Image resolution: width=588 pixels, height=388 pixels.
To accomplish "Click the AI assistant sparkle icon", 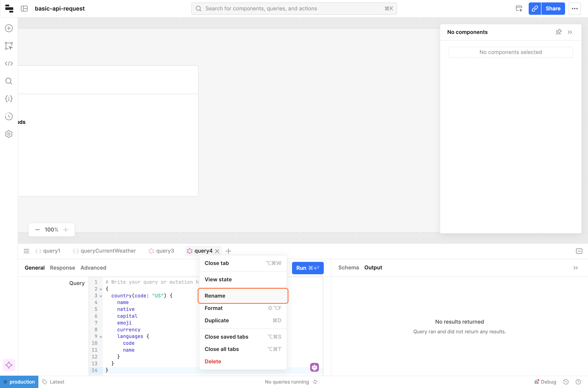I will click(9, 365).
